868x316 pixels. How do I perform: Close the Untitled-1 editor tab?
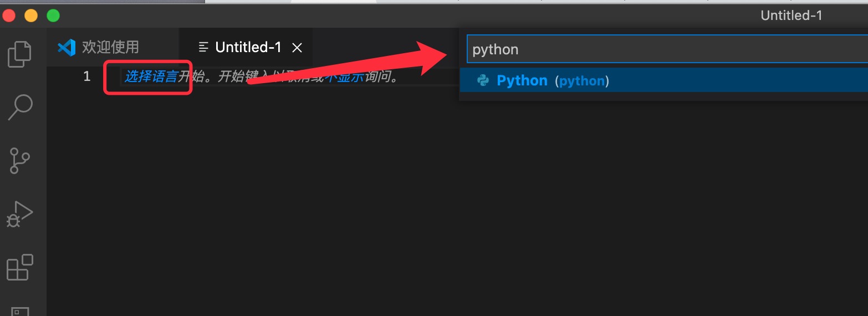[297, 48]
